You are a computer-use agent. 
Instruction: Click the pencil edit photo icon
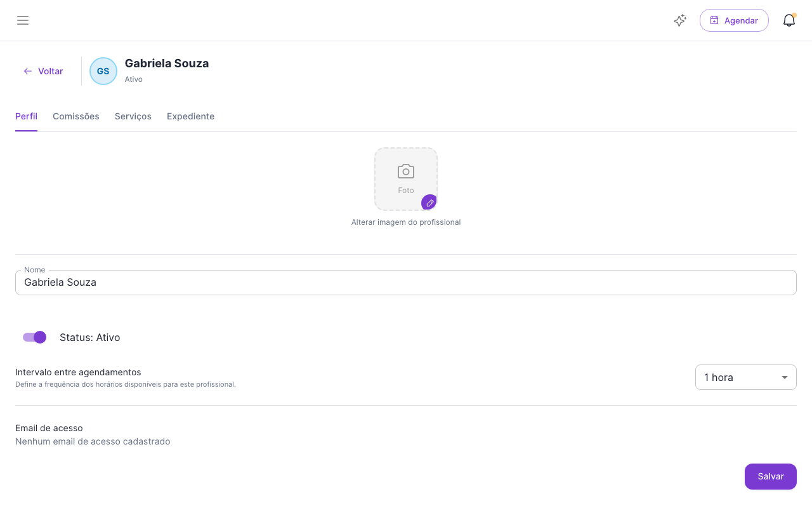click(x=429, y=203)
